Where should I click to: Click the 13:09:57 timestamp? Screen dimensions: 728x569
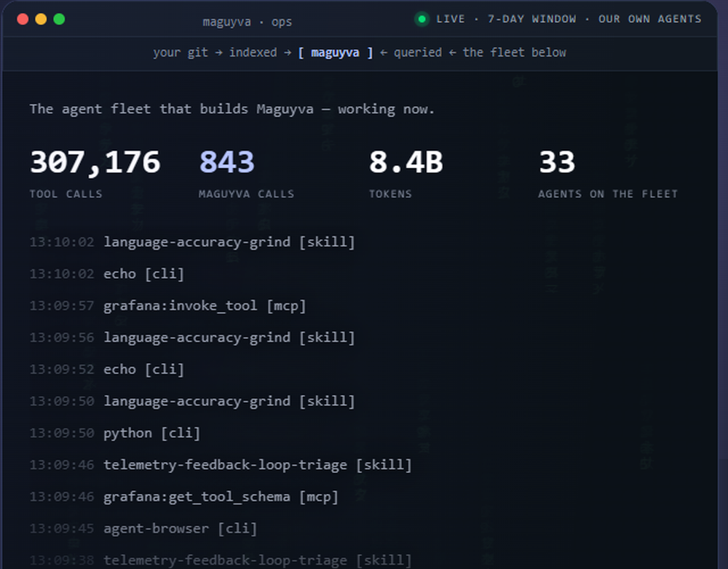(62, 306)
